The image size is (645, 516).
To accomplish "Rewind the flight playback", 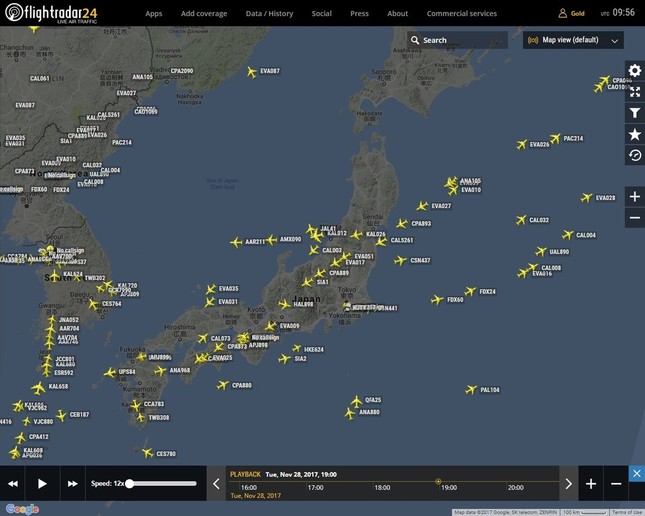I will 13,484.
